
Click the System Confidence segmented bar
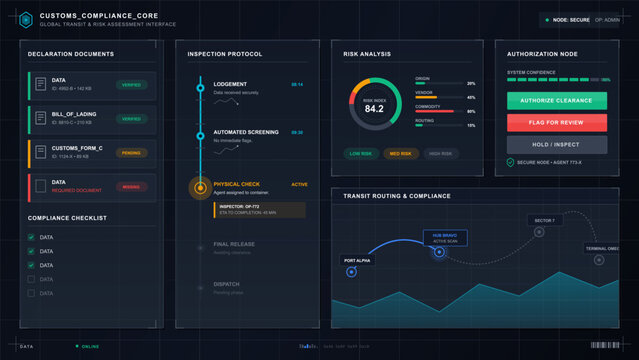[x=553, y=80]
